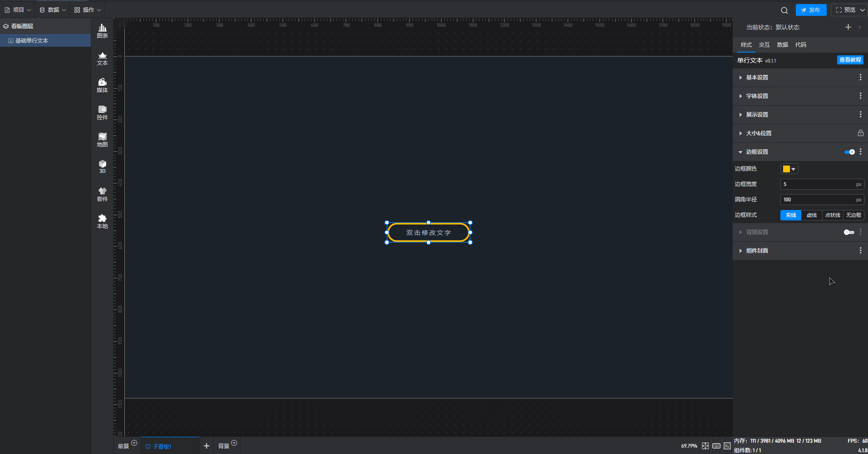Open the 图表 (chart) component category
Image resolution: width=868 pixels, height=454 pixels.
[103, 31]
